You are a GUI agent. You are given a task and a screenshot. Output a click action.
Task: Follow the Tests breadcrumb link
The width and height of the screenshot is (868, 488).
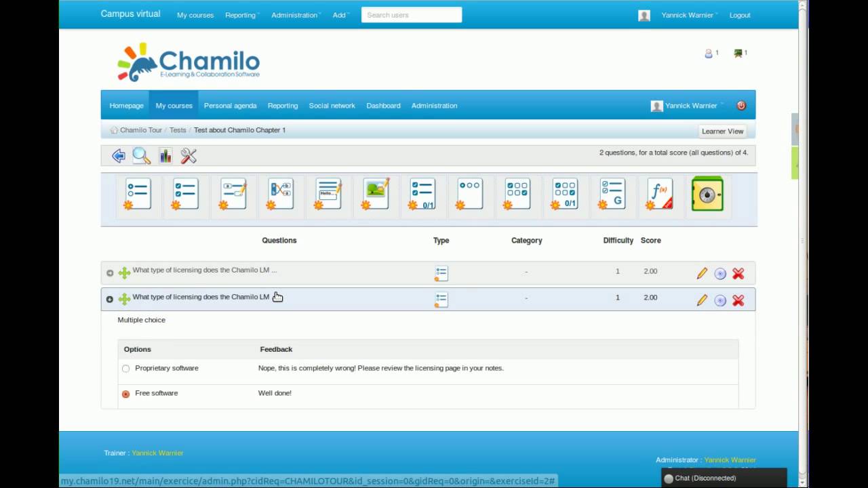coord(178,130)
